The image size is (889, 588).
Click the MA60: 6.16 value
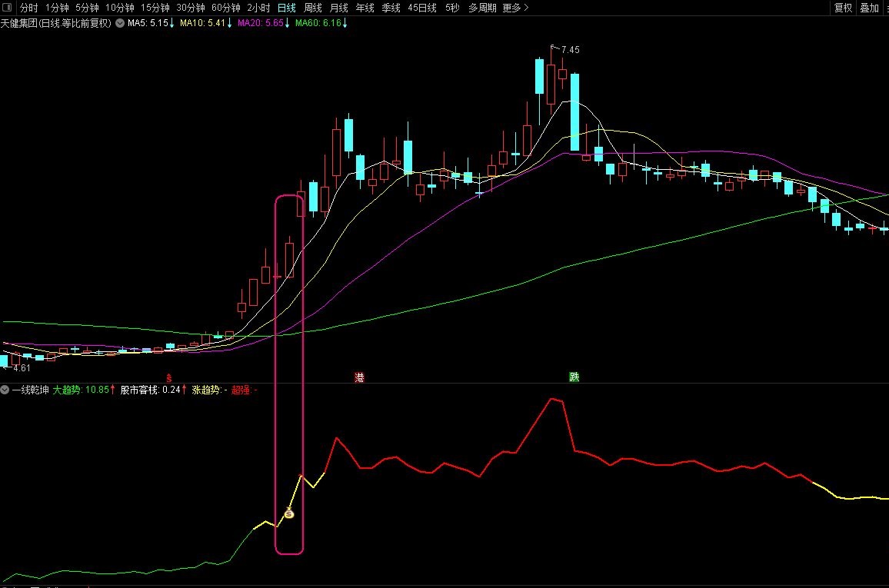click(321, 23)
